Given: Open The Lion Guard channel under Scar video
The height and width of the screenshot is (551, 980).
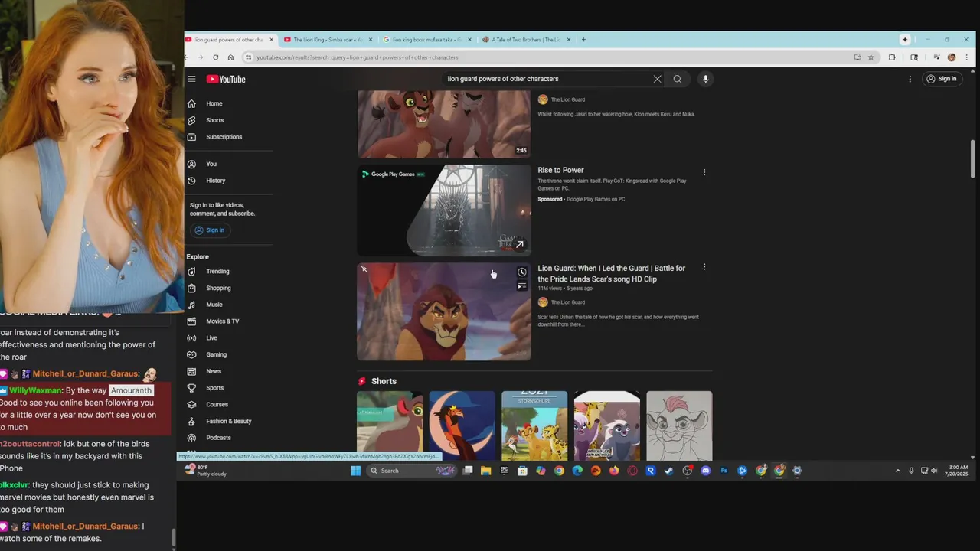Looking at the screenshot, I should click(x=567, y=302).
